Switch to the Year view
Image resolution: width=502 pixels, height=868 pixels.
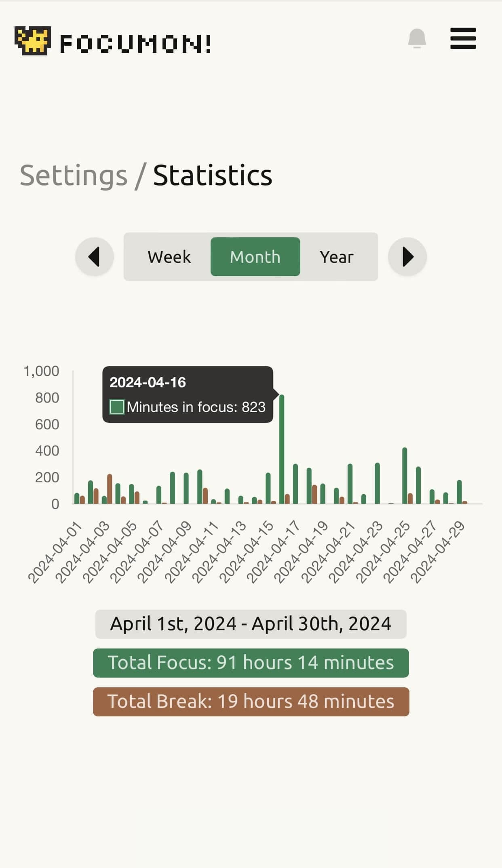point(336,257)
